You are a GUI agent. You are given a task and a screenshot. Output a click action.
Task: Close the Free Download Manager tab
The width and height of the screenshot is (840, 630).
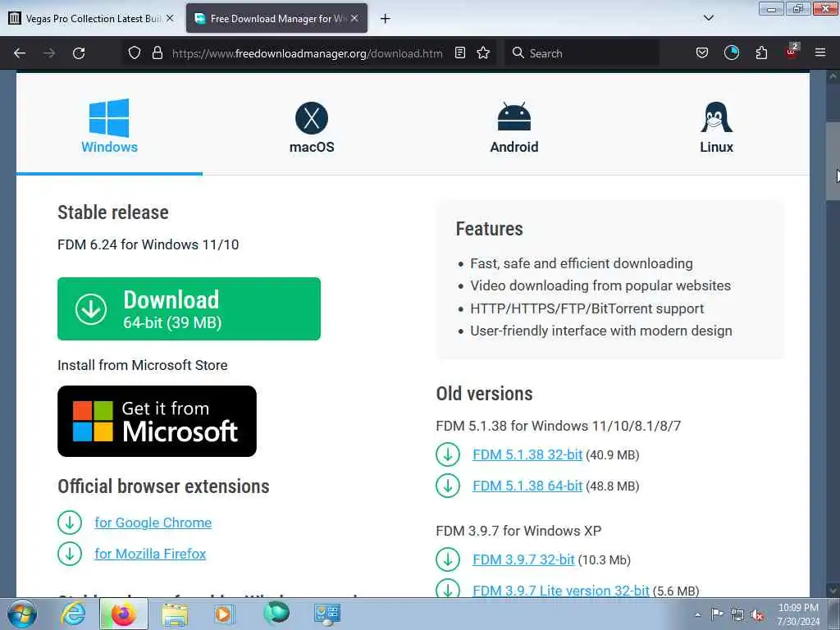coord(354,18)
